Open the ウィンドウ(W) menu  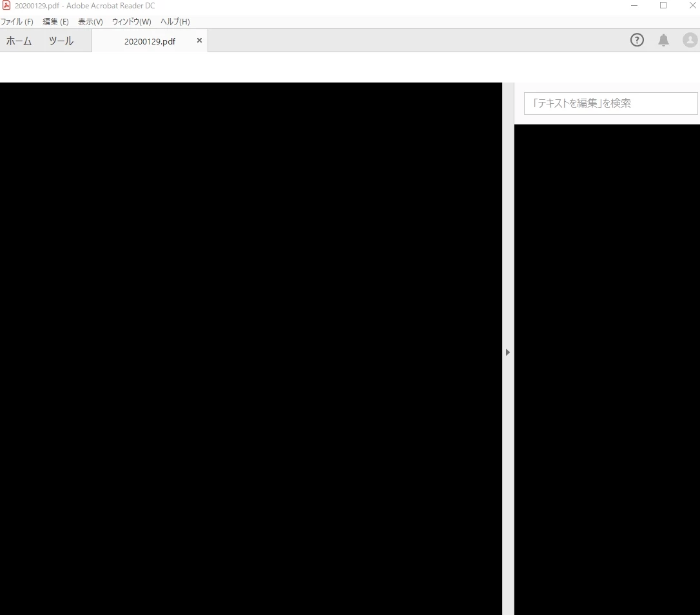131,21
